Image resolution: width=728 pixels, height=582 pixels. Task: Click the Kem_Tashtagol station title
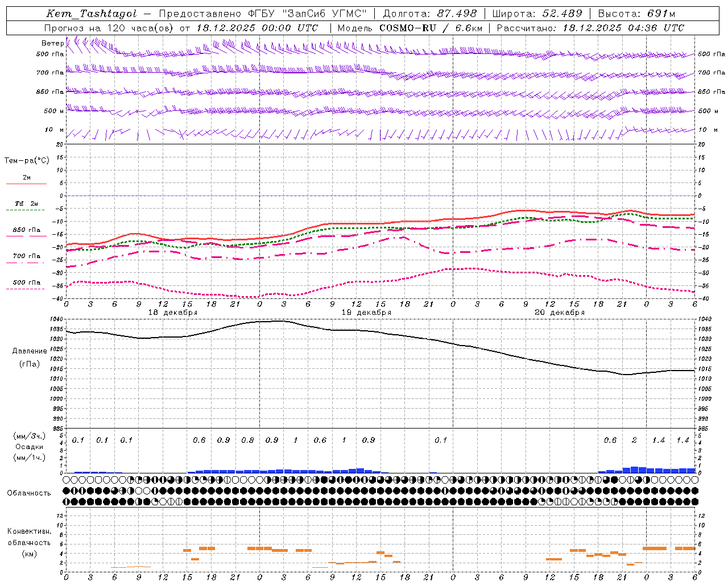tap(92, 14)
